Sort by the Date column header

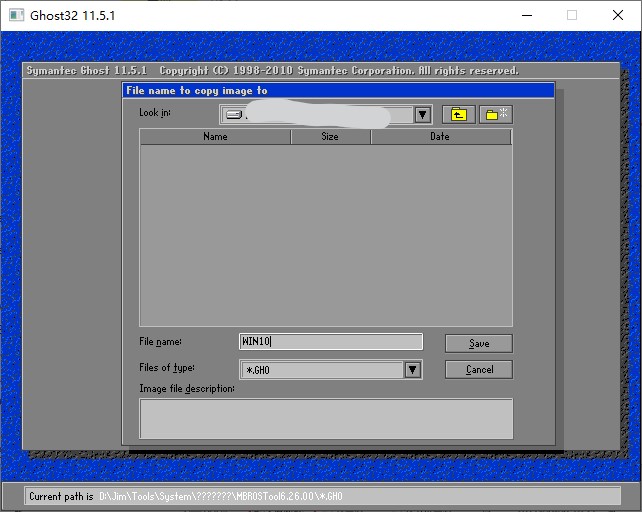(441, 137)
